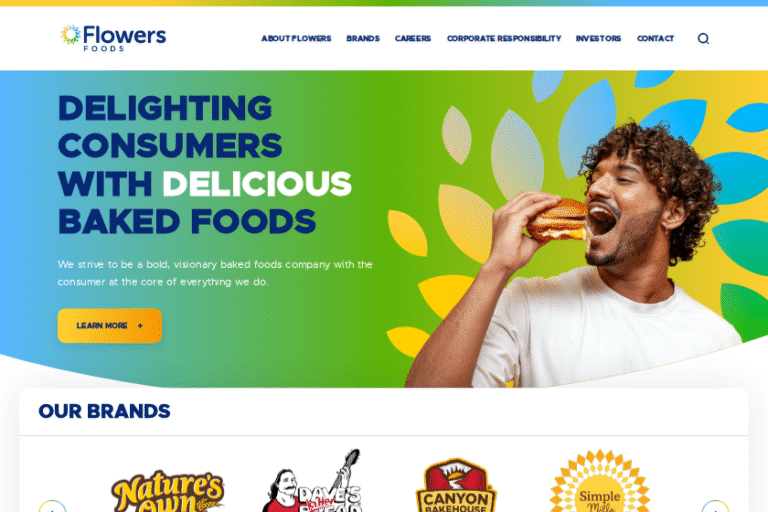Viewport: 768px width, 512px height.
Task: Click the plus icon on Learn More
Action: tap(140, 325)
